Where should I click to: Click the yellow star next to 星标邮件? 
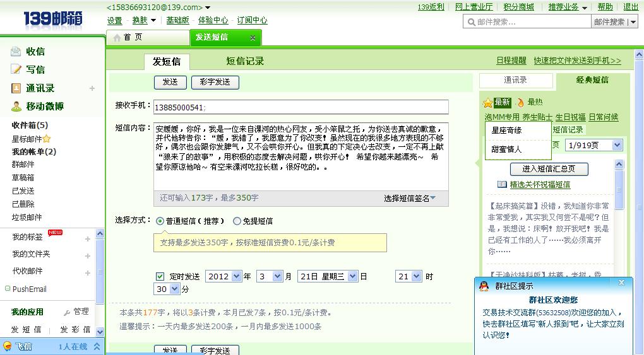(x=47, y=139)
